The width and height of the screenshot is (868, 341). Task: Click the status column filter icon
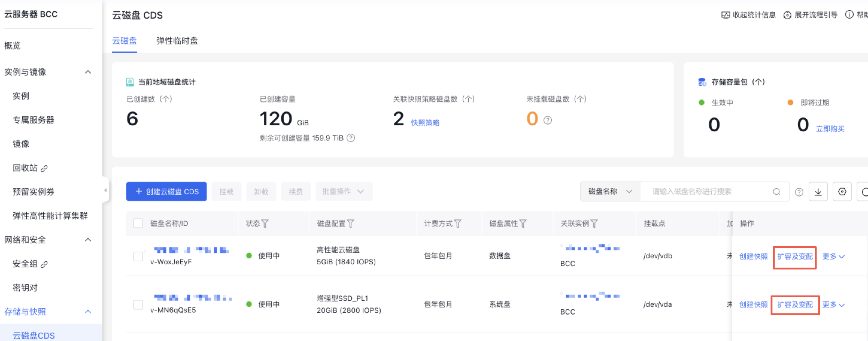point(265,224)
